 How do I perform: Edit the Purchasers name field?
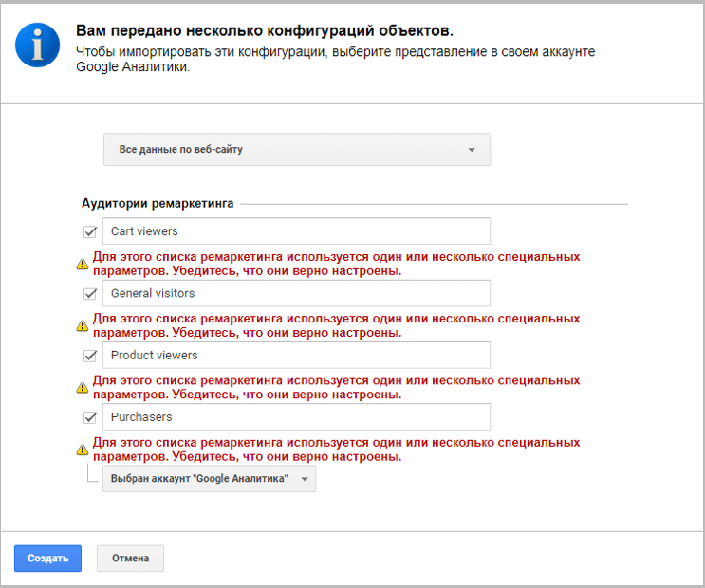point(297,416)
